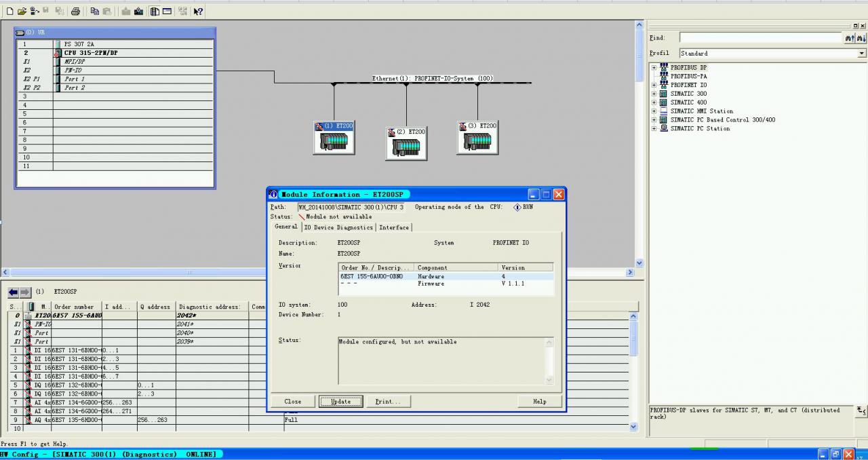The height and width of the screenshot is (460, 868).
Task: Expand the SIMATIC 300 catalog node
Action: point(654,94)
